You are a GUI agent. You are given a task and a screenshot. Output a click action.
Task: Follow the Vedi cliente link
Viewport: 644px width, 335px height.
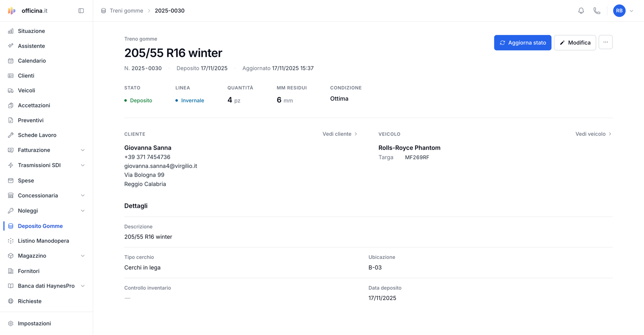click(x=340, y=134)
